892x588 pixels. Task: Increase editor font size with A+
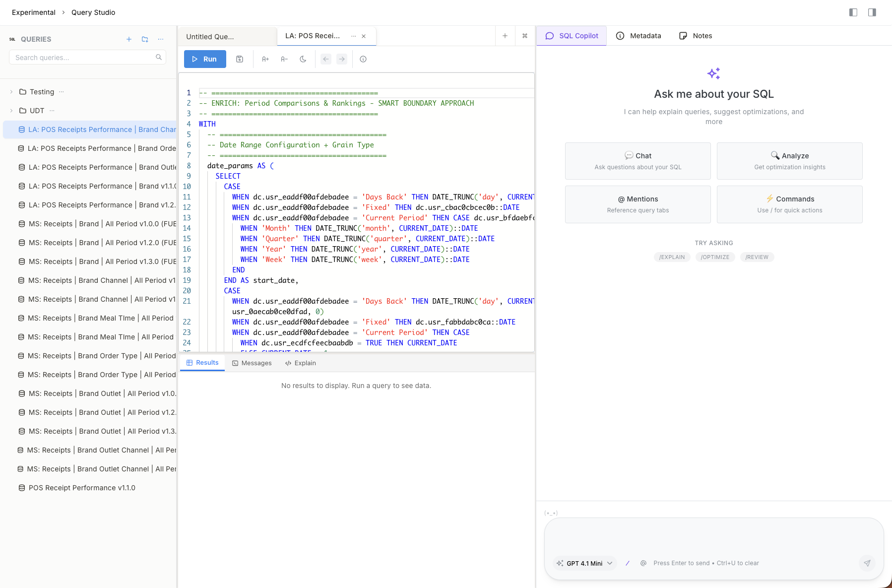265,59
